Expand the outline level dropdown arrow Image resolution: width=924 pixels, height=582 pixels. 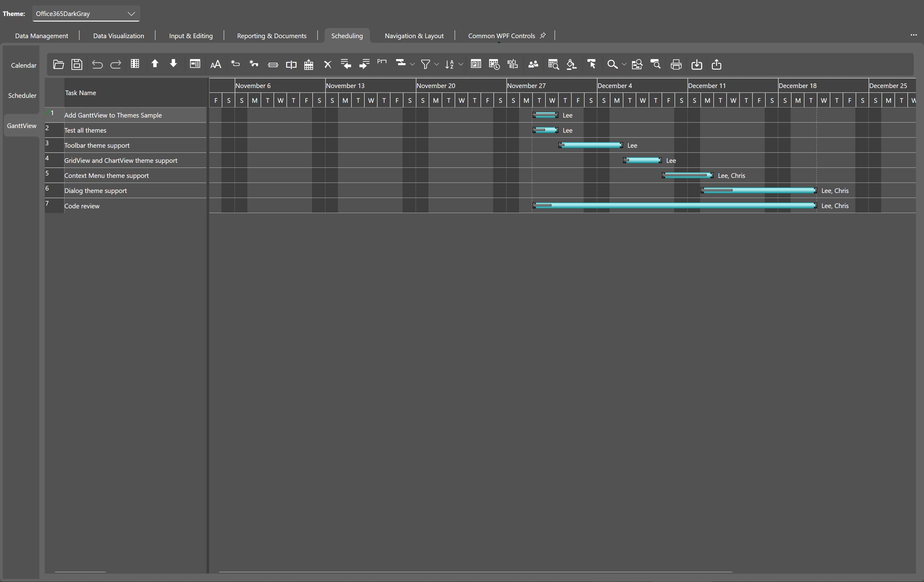click(412, 64)
